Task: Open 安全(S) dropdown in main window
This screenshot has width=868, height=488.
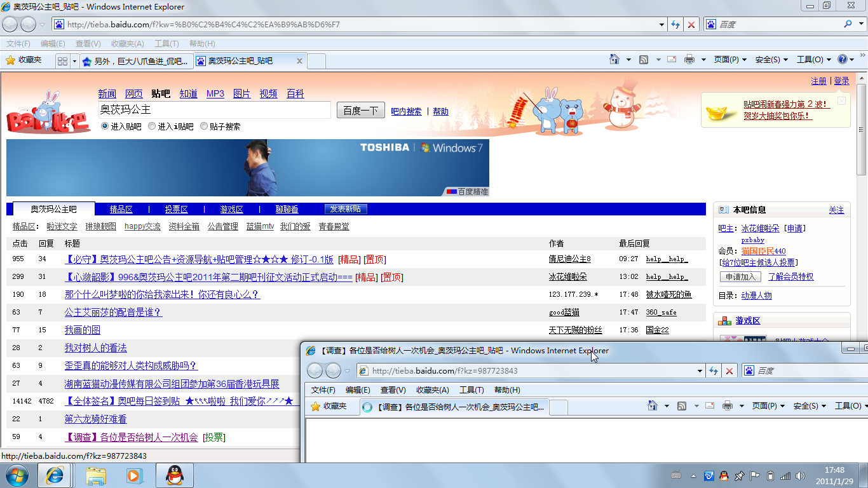Action: 771,60
